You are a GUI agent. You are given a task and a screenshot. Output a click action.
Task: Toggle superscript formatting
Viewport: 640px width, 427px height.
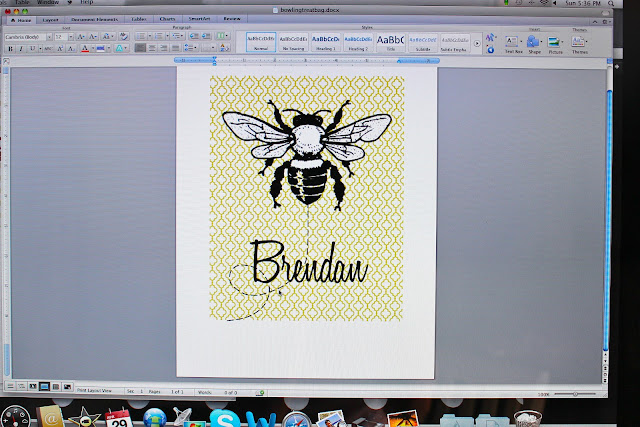click(x=60, y=49)
